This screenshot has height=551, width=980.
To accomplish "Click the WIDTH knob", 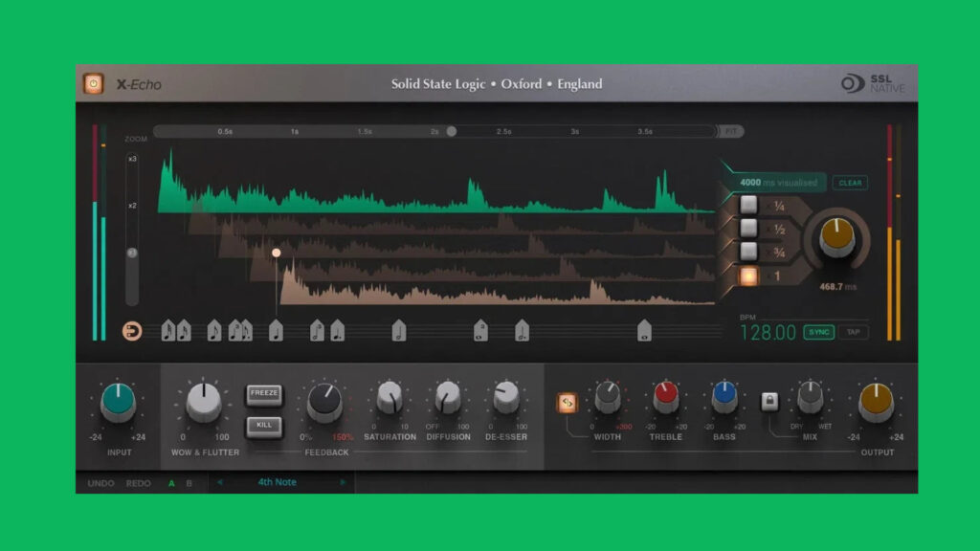I will click(x=607, y=397).
